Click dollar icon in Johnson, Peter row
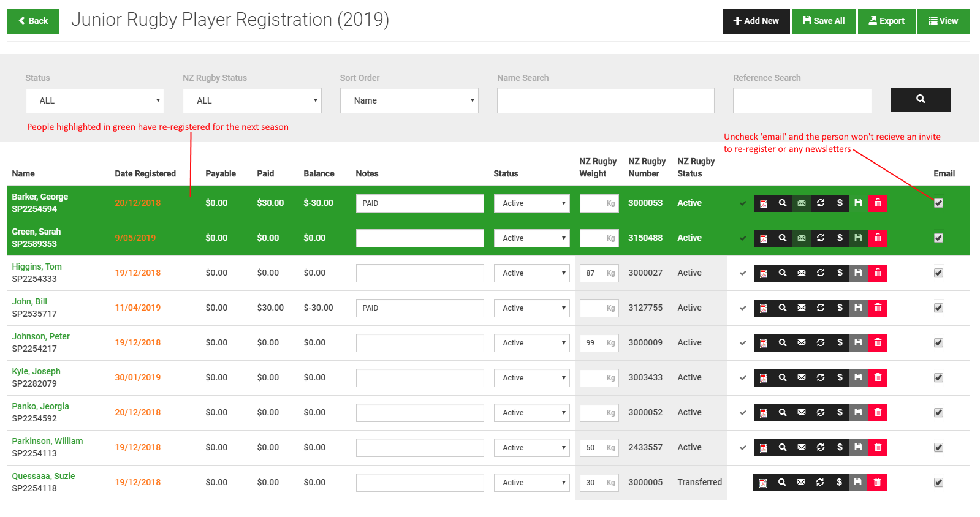980x517 pixels. [840, 343]
